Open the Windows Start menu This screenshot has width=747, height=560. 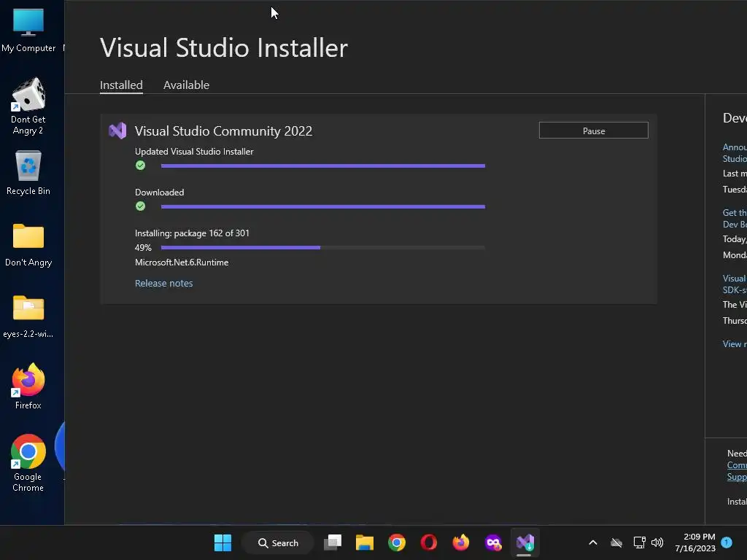[x=222, y=542]
